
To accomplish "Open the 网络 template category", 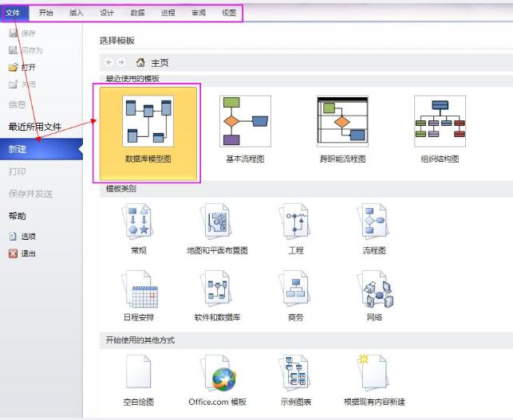I will (x=374, y=296).
